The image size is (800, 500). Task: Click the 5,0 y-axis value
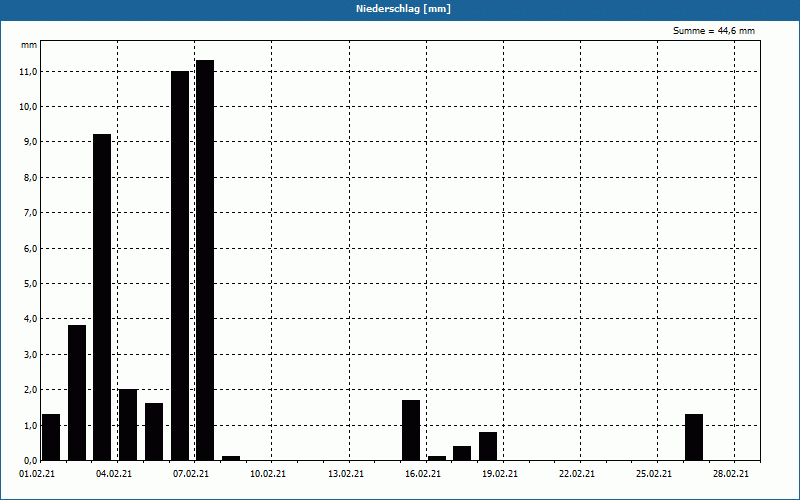click(30, 284)
